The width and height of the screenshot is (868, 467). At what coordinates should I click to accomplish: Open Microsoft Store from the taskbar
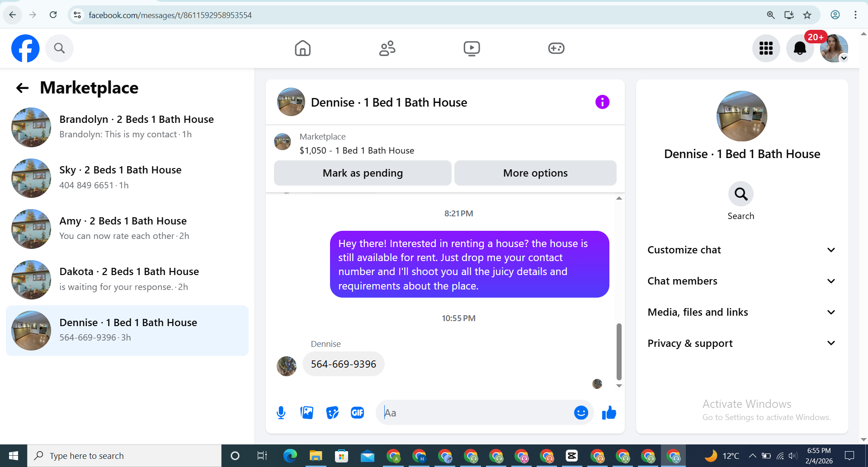pyautogui.click(x=341, y=456)
